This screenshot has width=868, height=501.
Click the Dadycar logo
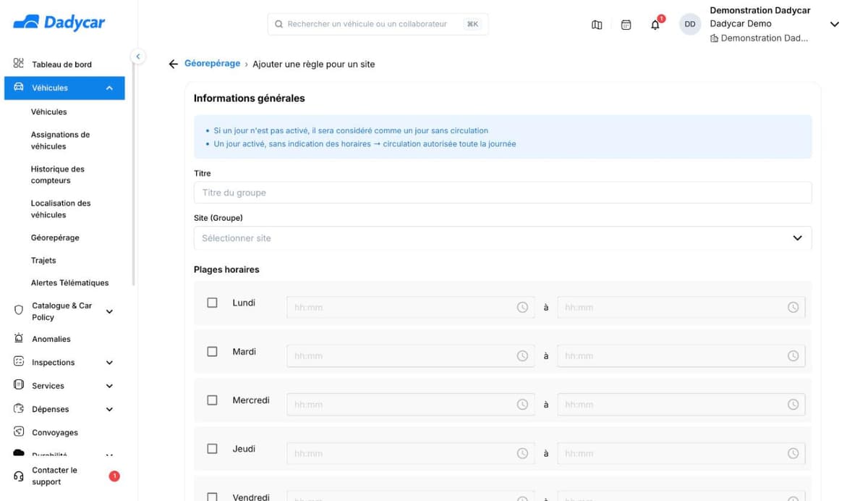pos(59,23)
